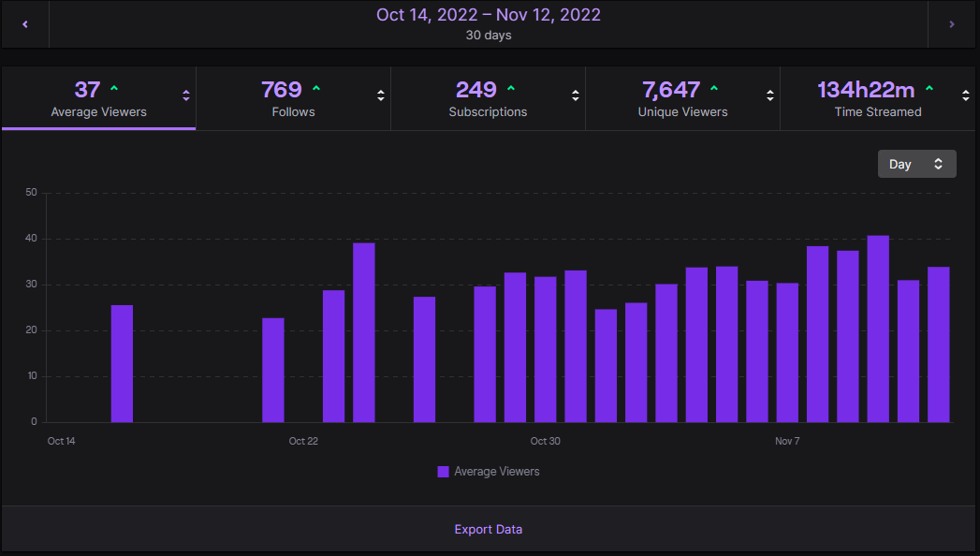Select the Subscriptions metric tab
980x556 pixels.
coord(488,98)
